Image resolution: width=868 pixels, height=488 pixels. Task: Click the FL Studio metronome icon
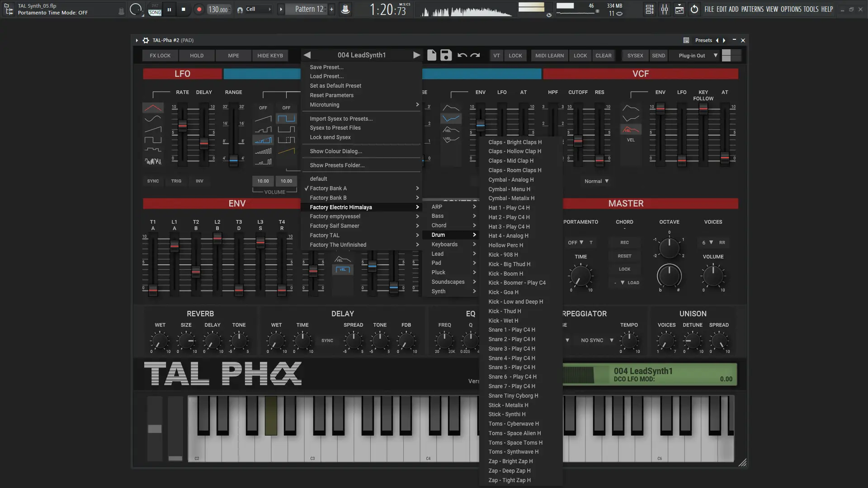click(x=345, y=9)
